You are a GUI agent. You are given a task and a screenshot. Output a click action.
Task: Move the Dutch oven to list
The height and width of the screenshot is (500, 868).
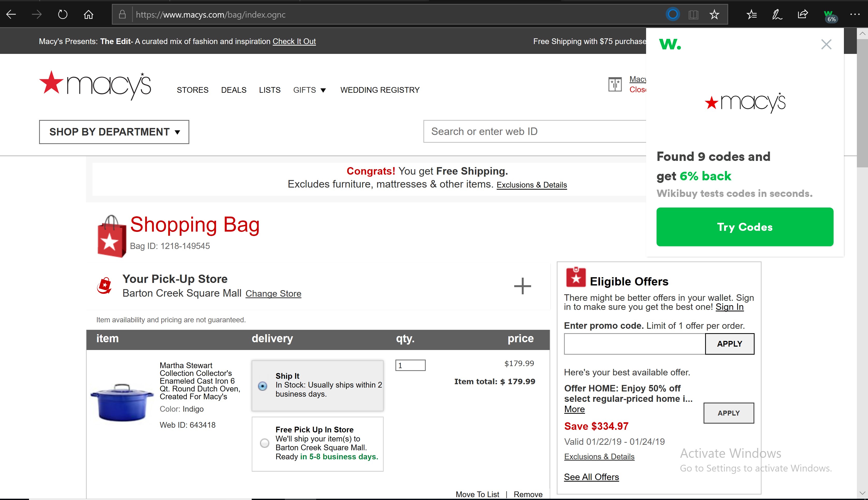pos(478,494)
